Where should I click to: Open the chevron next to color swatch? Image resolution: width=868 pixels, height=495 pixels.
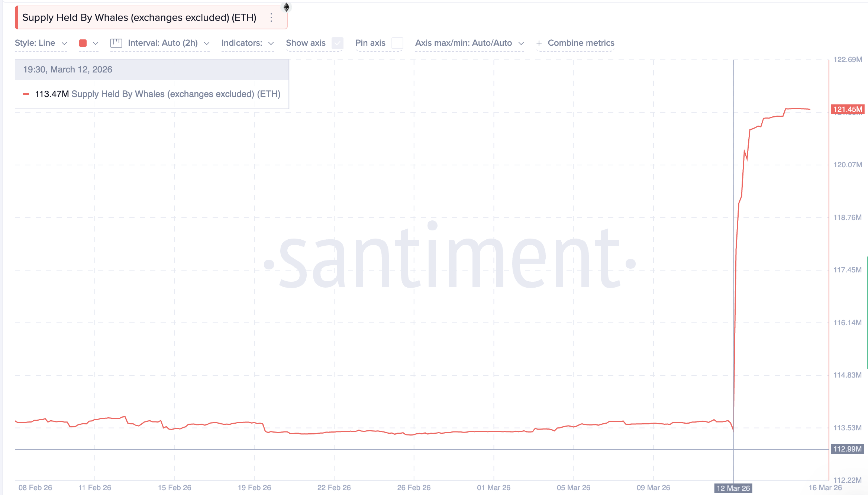(x=96, y=43)
